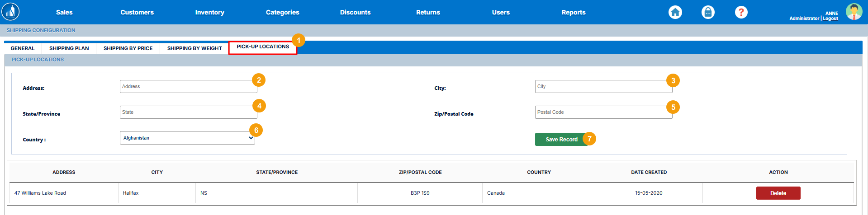Open the Inventory menu
Screen dimensions: 868x215
(x=209, y=12)
